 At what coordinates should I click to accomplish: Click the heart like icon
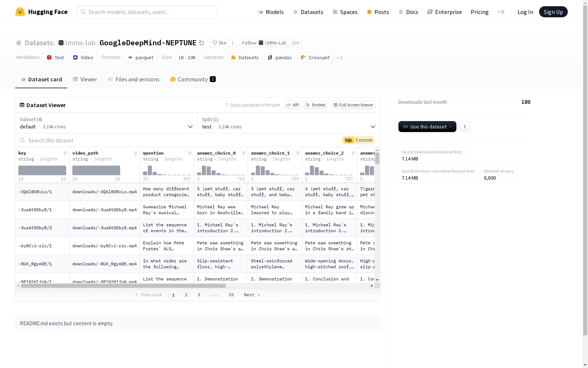pos(215,43)
